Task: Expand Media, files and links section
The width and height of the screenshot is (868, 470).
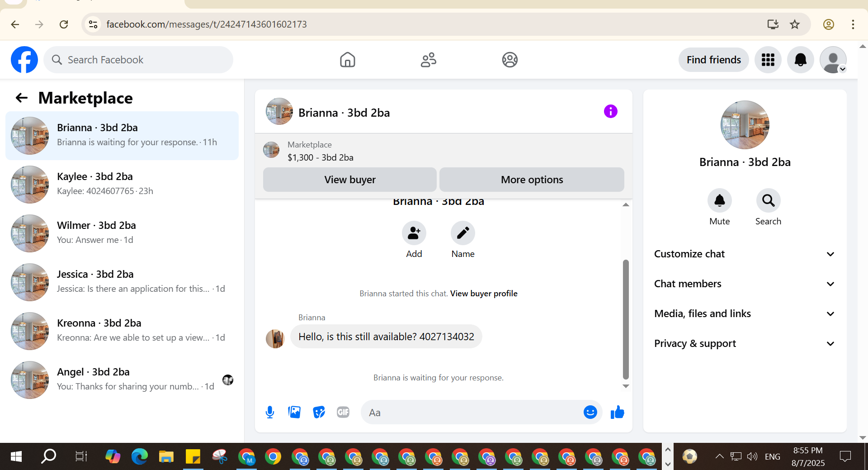Action: [745, 313]
